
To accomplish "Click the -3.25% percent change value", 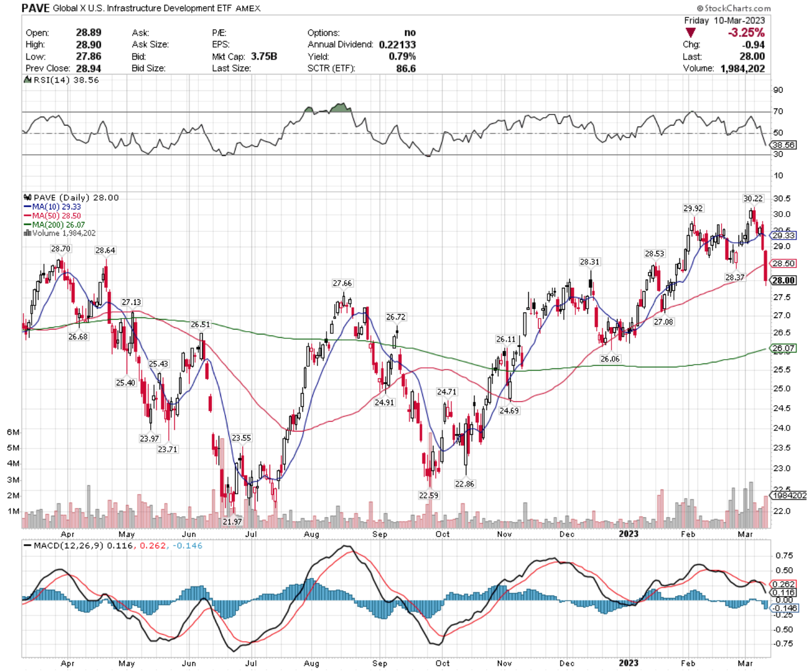I will click(x=746, y=33).
